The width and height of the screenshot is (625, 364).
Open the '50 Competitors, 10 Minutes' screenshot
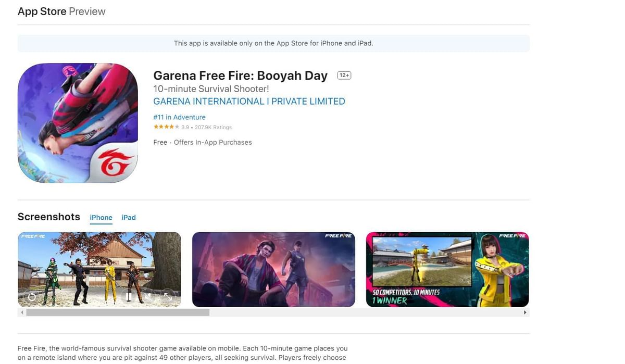447,269
